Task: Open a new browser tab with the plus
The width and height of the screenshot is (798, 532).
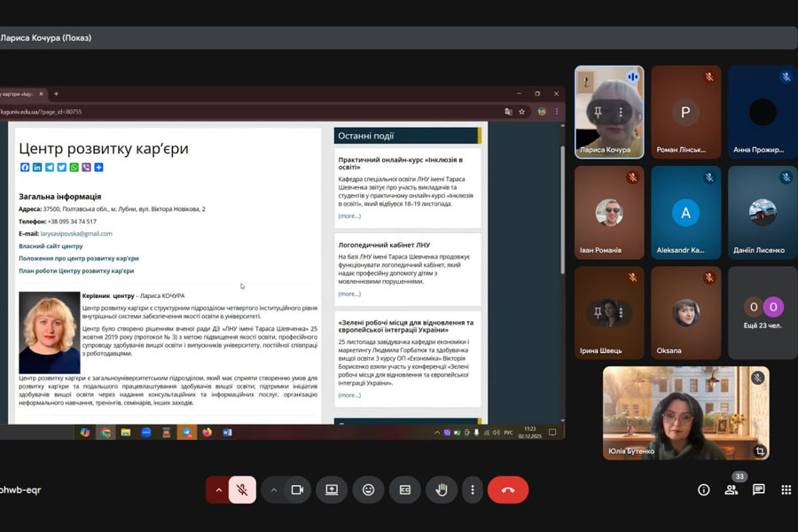Action: [56, 94]
